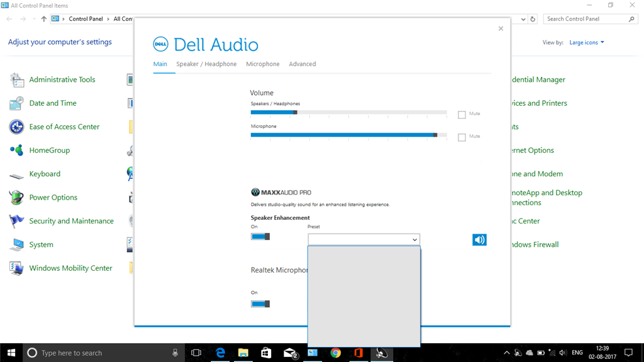Switch to Control Panel taskbar icon

coord(313,353)
